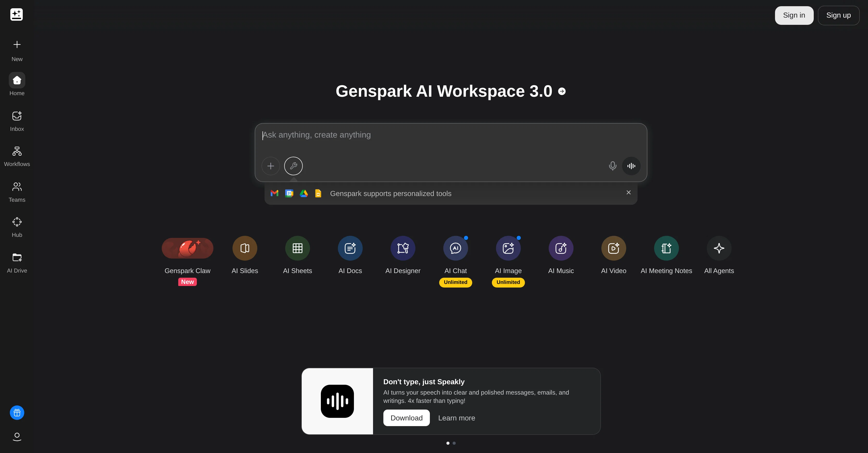
Task: Click the plus attach button in prompt box
Action: tap(270, 166)
